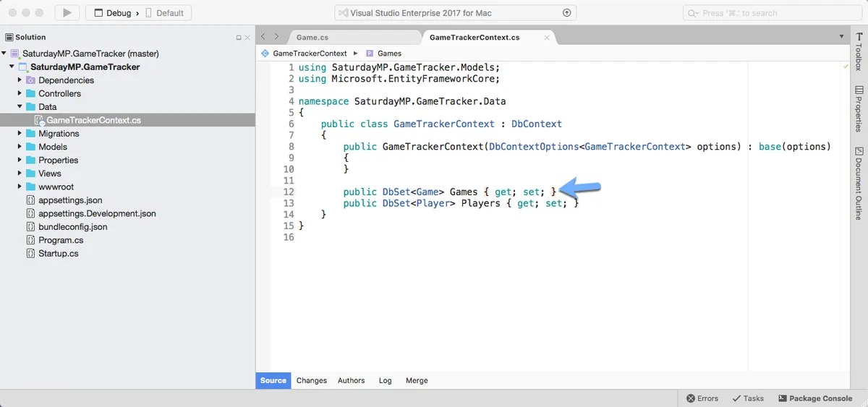The height and width of the screenshot is (407, 868).
Task: Collapse the SaturdayMP.GameTracker (master) solution node
Action: [x=4, y=53]
